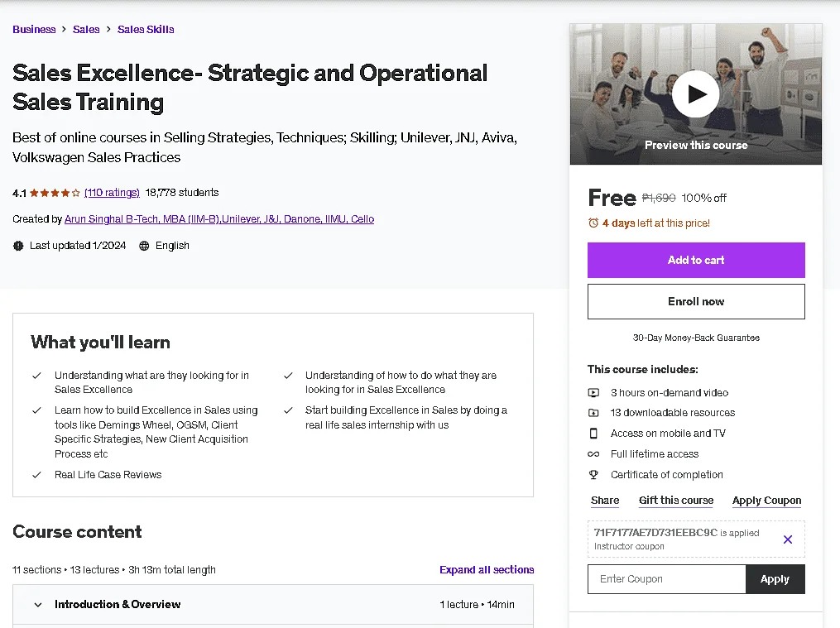Open the Share option
840x628 pixels.
[605, 500]
